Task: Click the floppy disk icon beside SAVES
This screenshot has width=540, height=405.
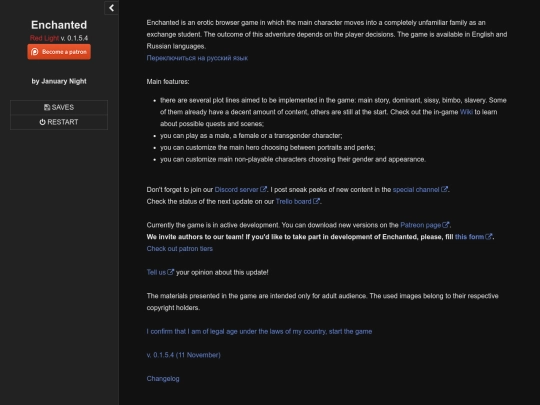Action: coord(47,107)
